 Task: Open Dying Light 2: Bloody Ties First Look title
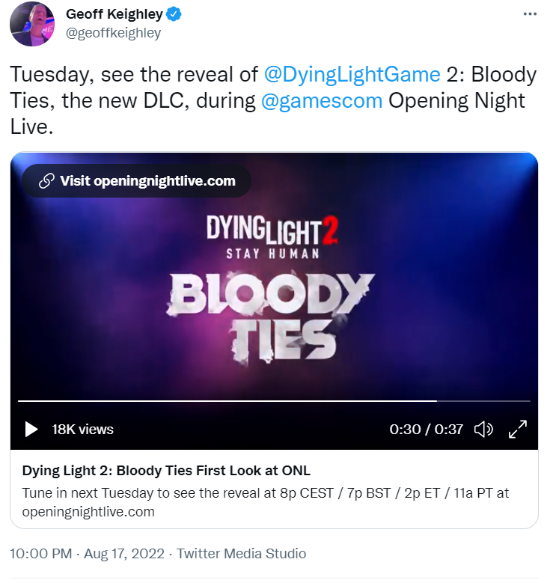pos(166,470)
